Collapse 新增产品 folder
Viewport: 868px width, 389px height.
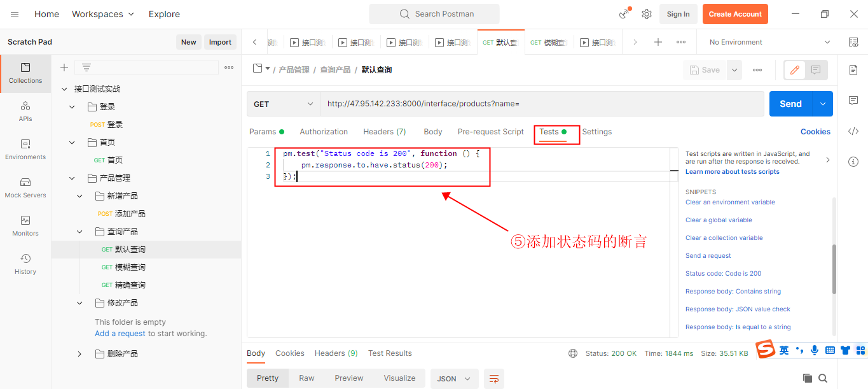[x=79, y=196]
